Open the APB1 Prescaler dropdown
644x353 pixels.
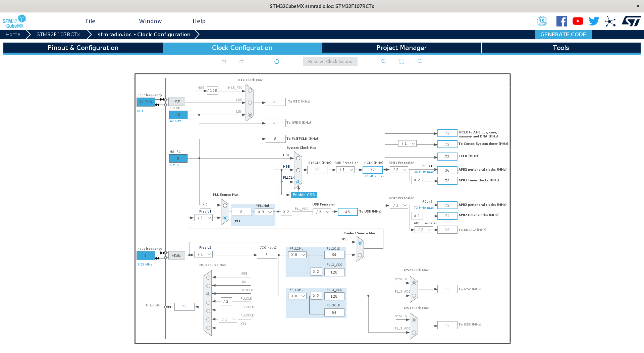[399, 170]
